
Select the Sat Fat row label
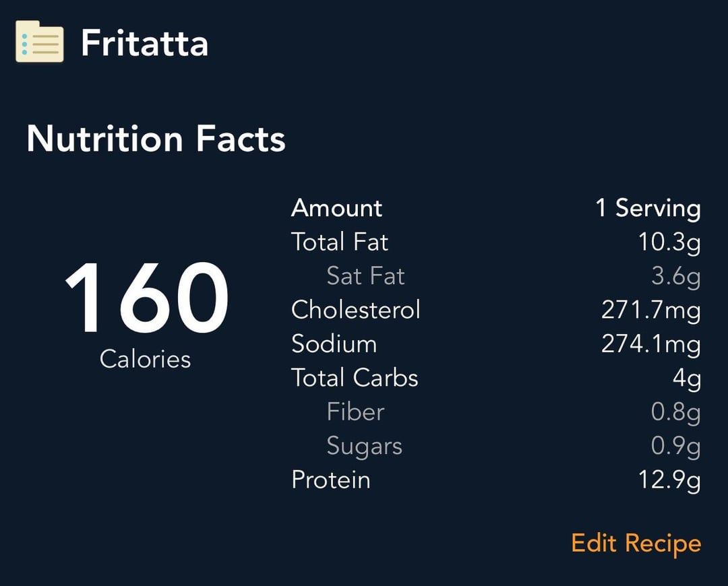(365, 276)
